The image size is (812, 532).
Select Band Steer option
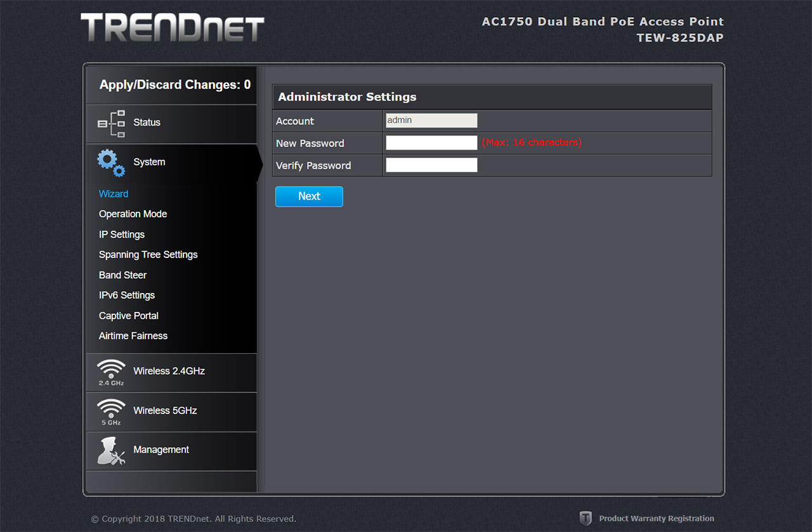122,275
